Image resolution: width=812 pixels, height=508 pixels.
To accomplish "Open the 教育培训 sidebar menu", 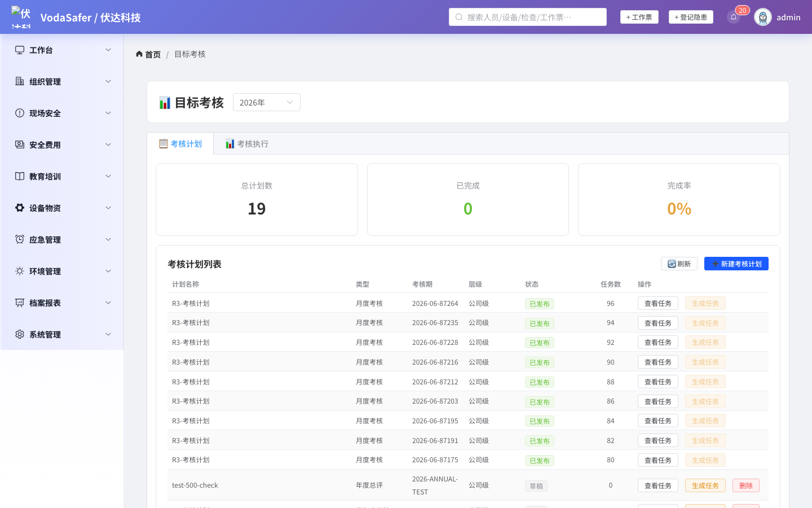I will coord(62,176).
